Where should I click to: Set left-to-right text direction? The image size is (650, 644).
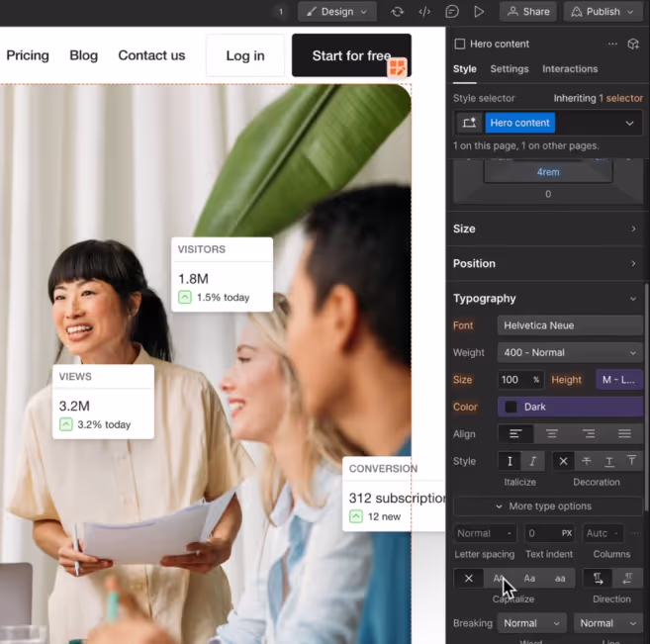(x=598, y=579)
